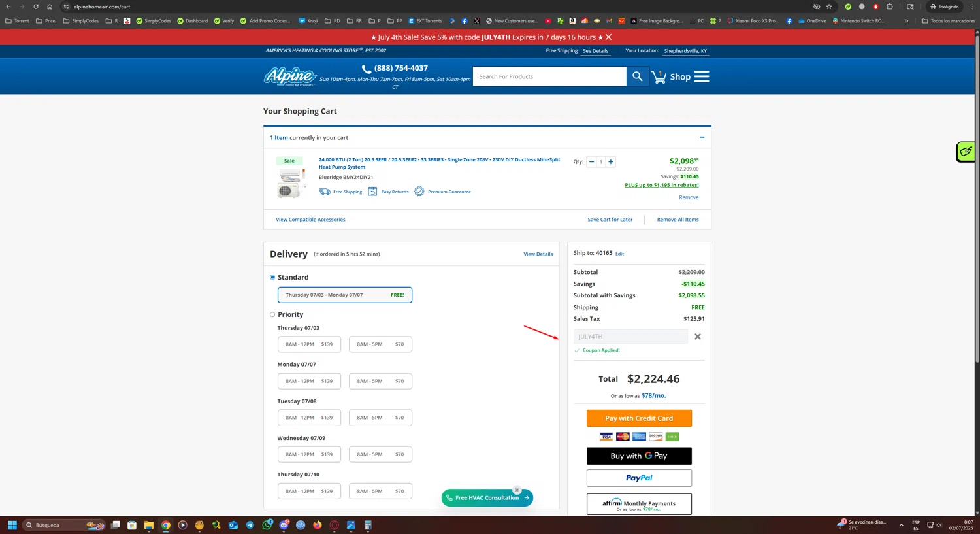Viewport: 980px width, 534px height.
Task: Open Free Shipping See Details link
Action: (x=595, y=51)
